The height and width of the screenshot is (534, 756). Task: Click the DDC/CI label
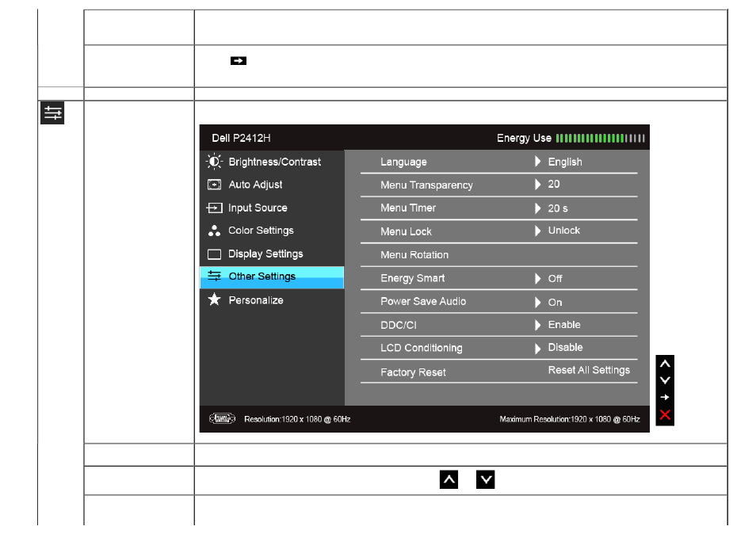pyautogui.click(x=399, y=326)
